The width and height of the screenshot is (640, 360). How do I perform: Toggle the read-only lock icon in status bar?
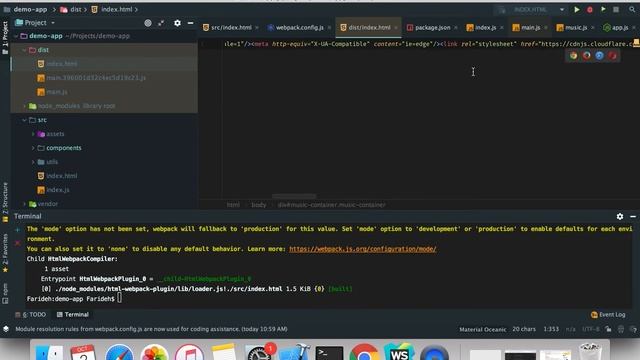tap(608, 329)
